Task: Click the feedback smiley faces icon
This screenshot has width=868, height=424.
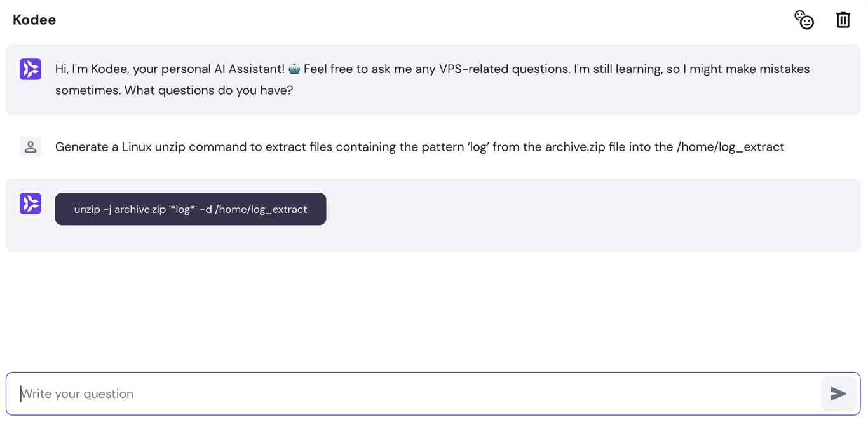Action: click(x=804, y=20)
